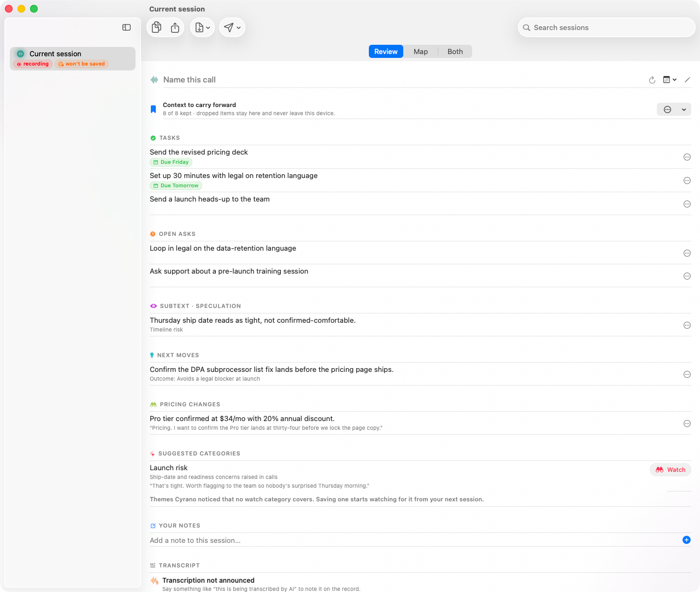
Task: Click the regenerate circular arrow icon
Action: click(x=652, y=80)
